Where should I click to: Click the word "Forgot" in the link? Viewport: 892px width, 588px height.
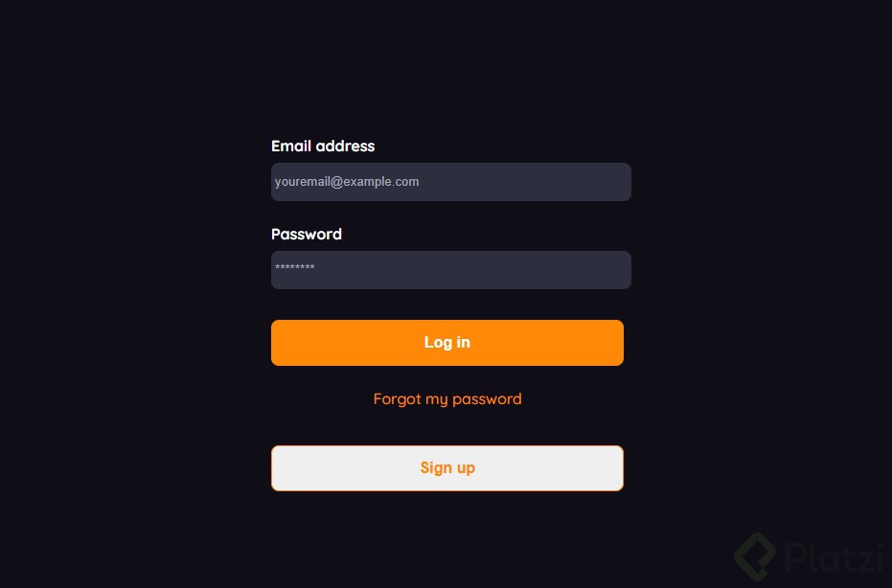(398, 398)
